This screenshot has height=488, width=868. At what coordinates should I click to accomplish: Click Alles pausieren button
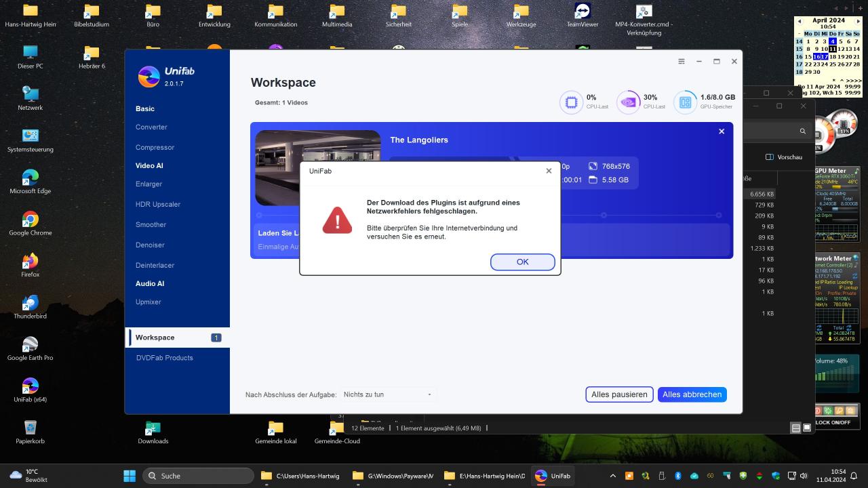tap(618, 394)
